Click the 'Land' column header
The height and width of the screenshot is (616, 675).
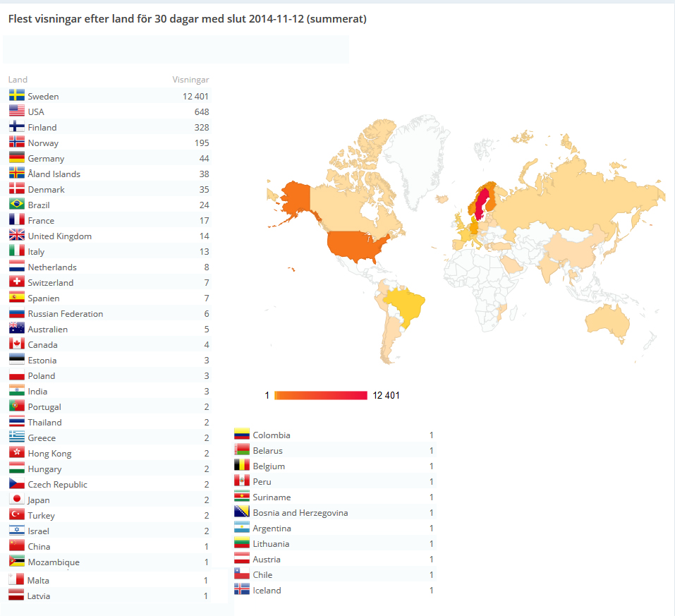pyautogui.click(x=18, y=80)
